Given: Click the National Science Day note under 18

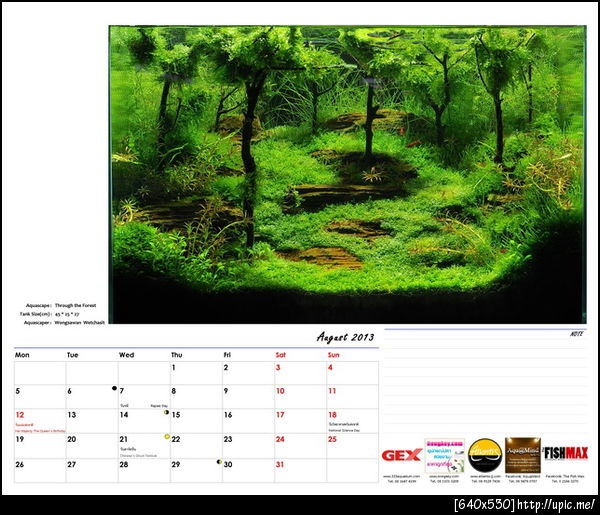Looking at the screenshot, I should pos(344,431).
